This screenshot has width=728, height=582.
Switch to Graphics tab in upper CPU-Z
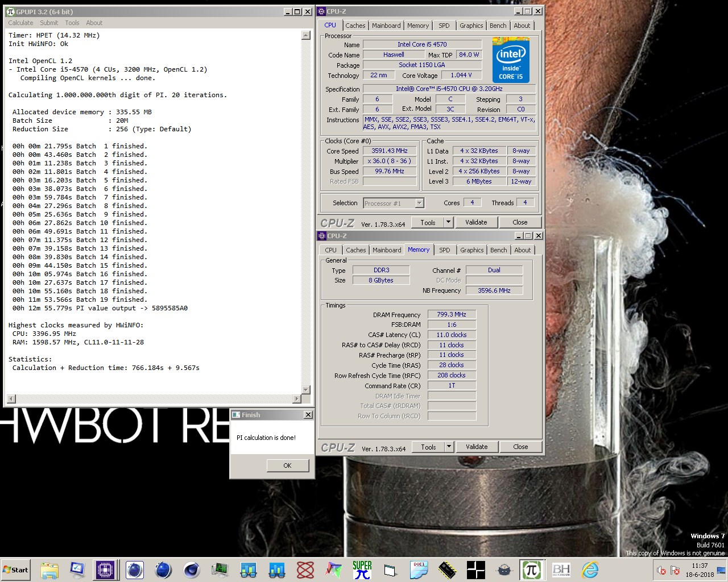471,26
